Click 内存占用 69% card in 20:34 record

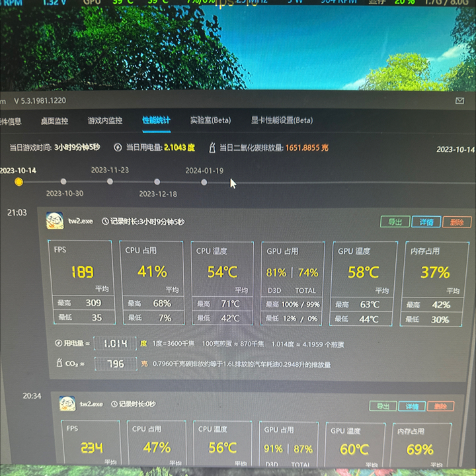[x=420, y=445]
